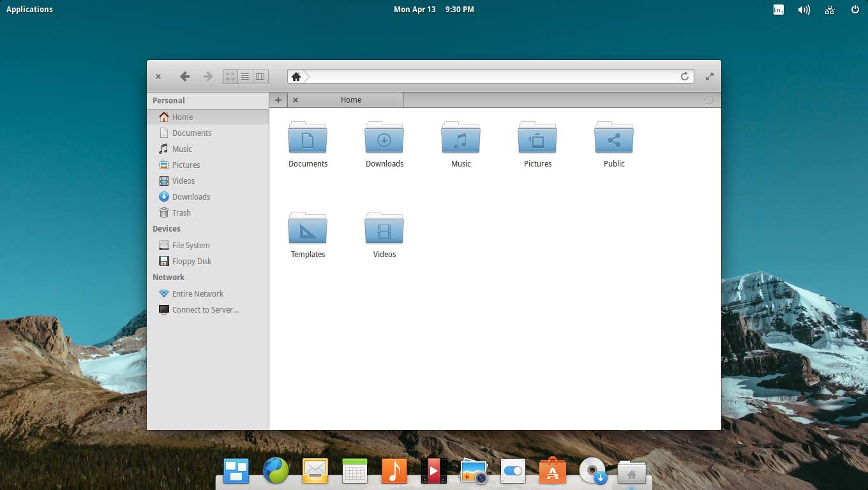This screenshot has height=490, width=868.
Task: Open tab history restore button
Action: click(x=708, y=100)
